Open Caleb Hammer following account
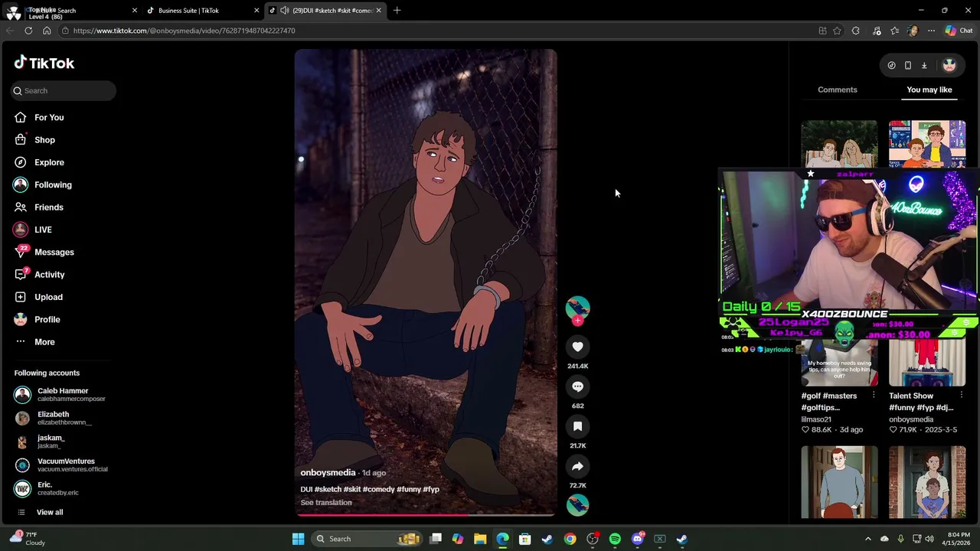Viewport: 980px width, 551px height. 60,394
